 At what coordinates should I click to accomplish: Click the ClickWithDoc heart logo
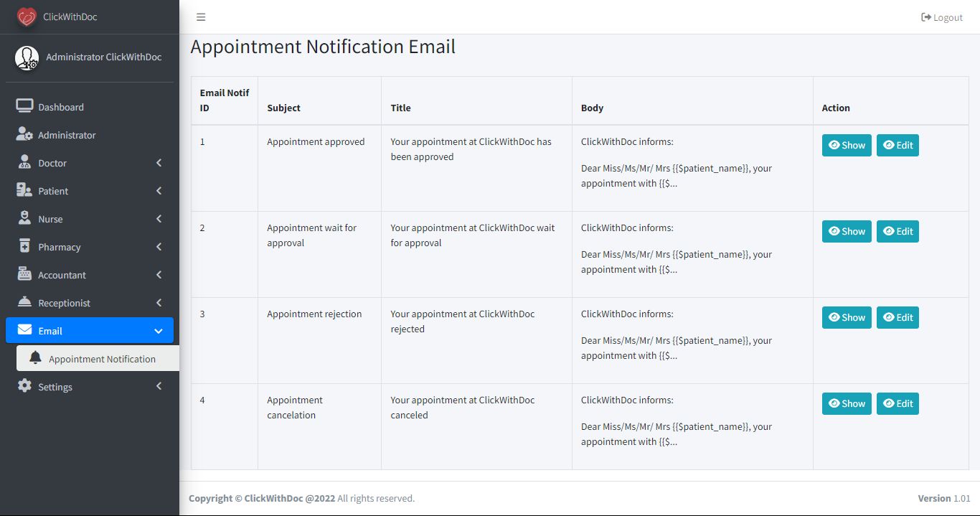(27, 17)
